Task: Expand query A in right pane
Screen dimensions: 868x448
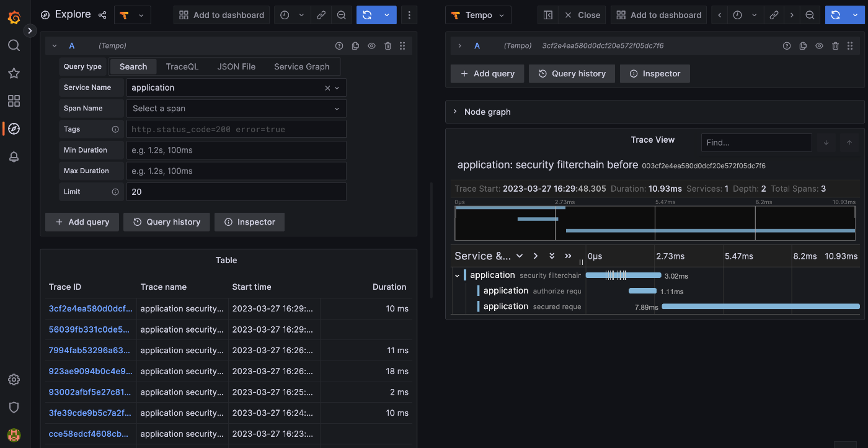Action: pyautogui.click(x=459, y=46)
